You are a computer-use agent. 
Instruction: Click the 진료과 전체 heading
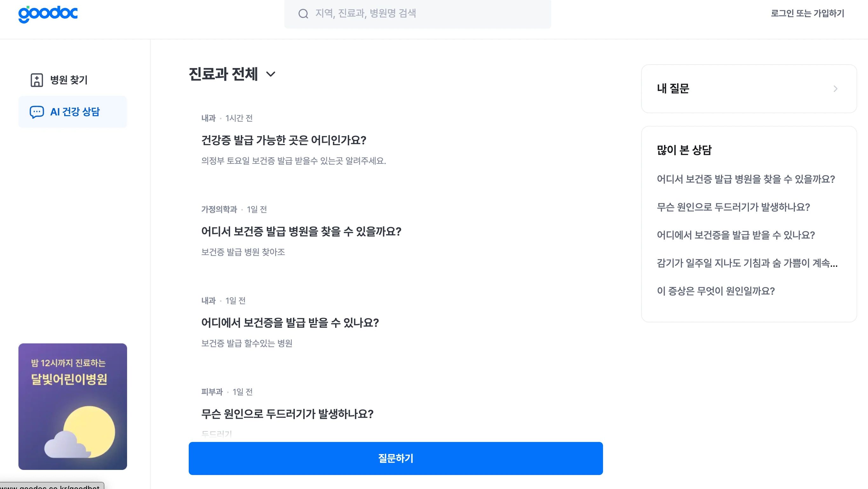(223, 74)
